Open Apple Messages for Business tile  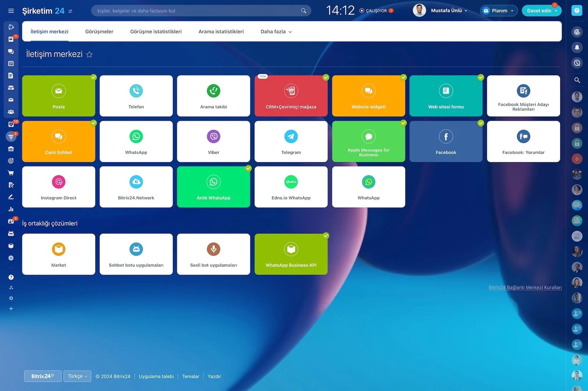point(369,141)
